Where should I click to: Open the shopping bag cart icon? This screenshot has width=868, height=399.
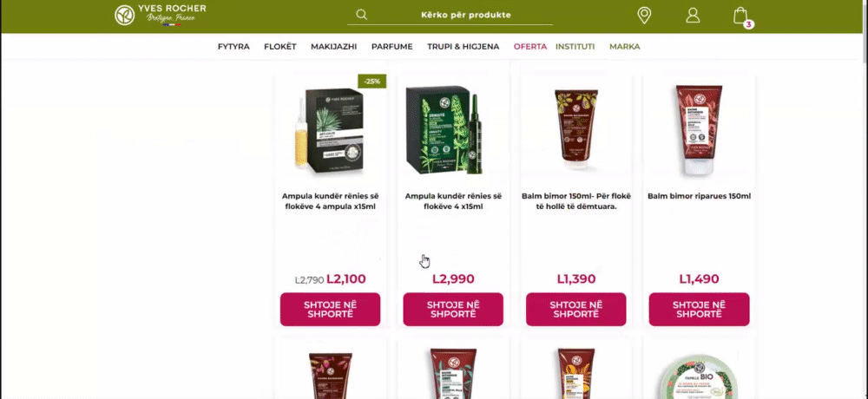point(740,16)
